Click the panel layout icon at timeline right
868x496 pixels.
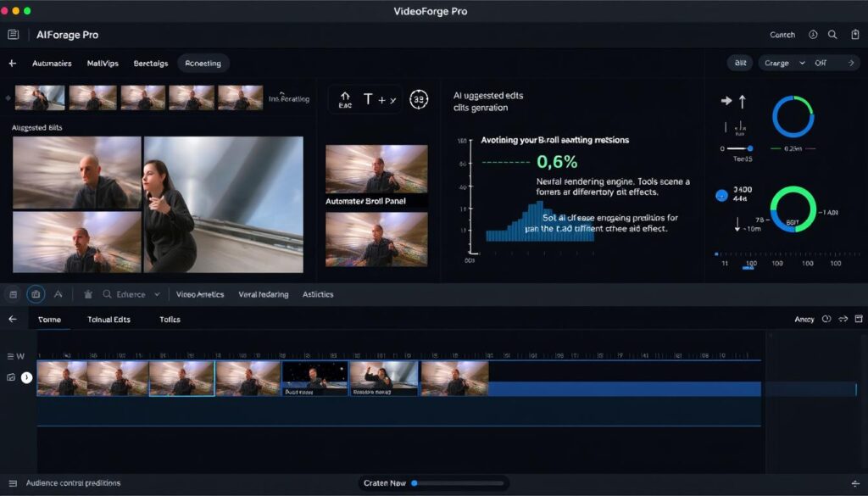coord(859,319)
